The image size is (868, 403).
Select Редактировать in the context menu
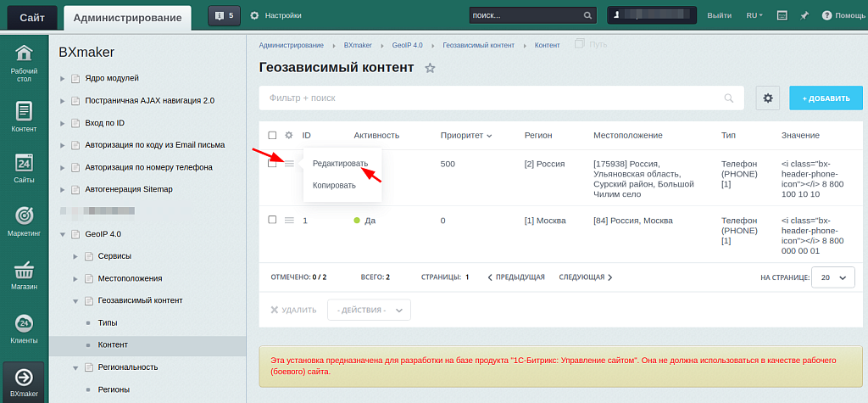pos(340,163)
